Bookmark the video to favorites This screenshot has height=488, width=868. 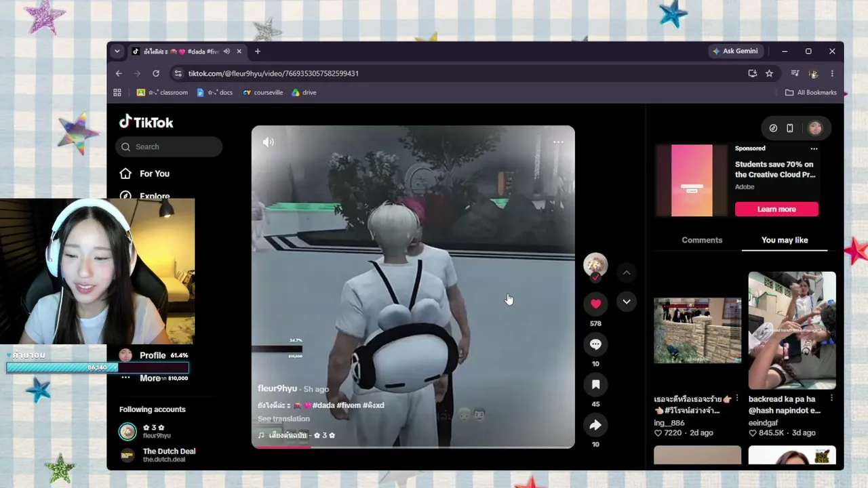click(x=595, y=384)
